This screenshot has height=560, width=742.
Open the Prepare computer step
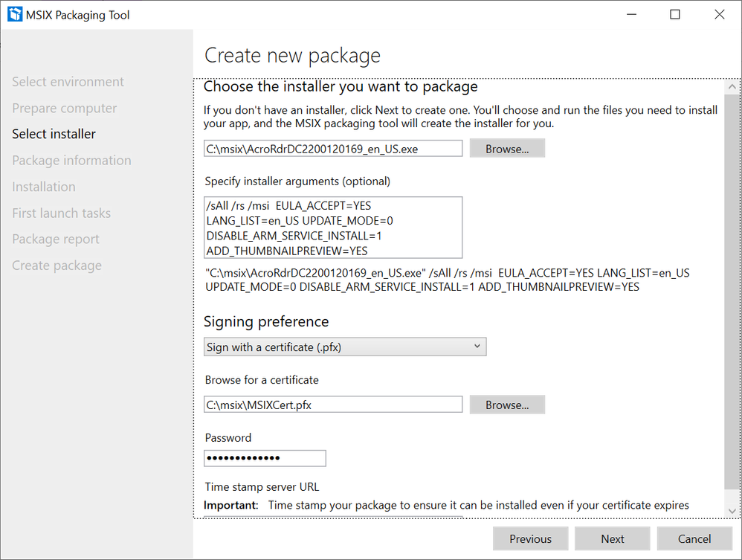(65, 109)
